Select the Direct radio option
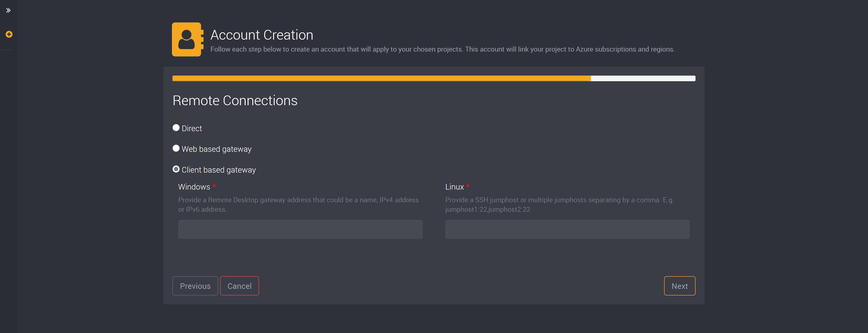Screen dimensions: 868x333 tap(176, 128)
